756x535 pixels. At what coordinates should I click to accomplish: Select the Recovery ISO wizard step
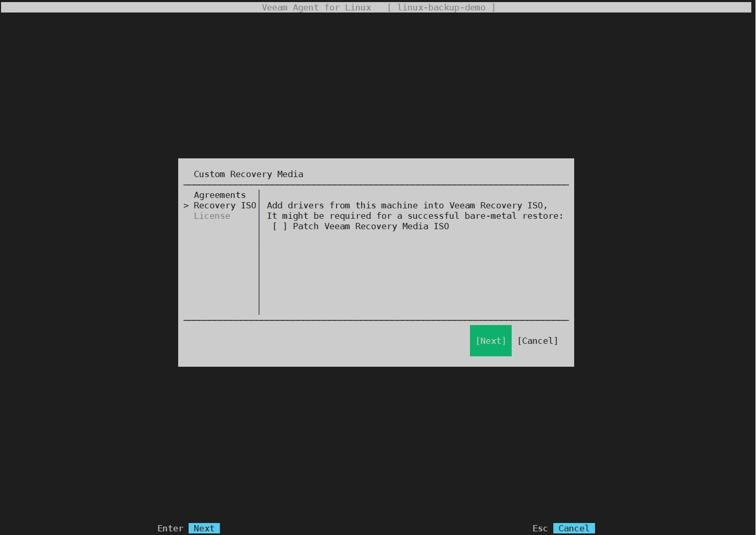(225, 205)
